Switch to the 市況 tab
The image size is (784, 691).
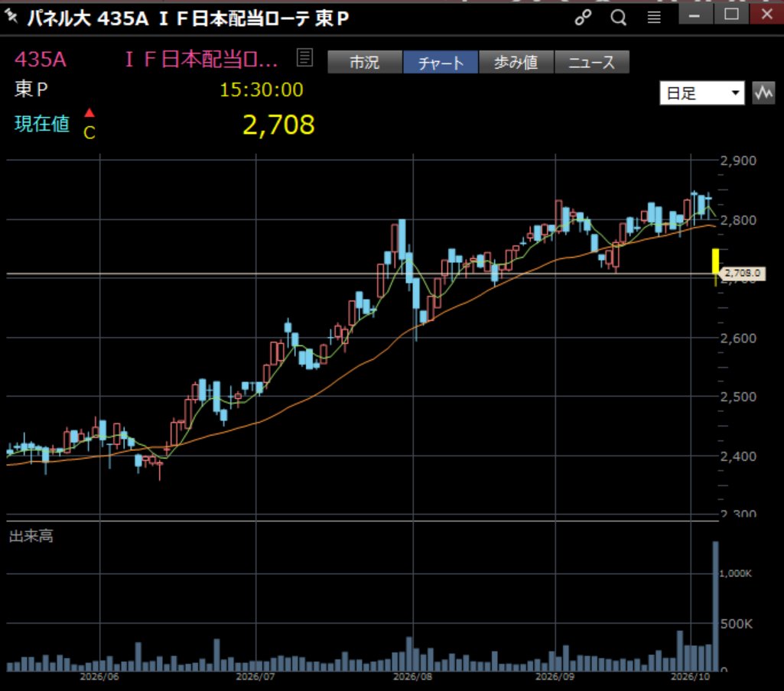[x=365, y=63]
